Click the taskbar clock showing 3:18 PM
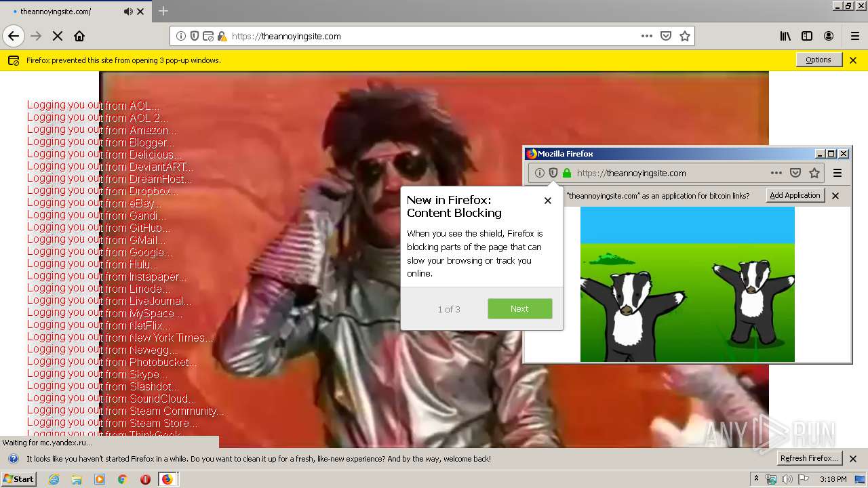868x488 pixels. 833,479
